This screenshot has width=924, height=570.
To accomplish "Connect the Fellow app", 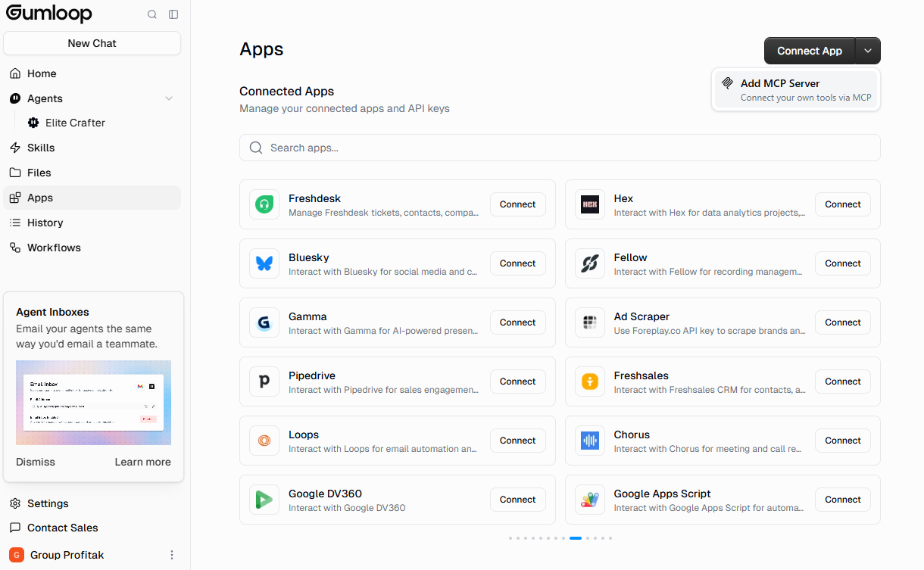I will pyautogui.click(x=843, y=263).
